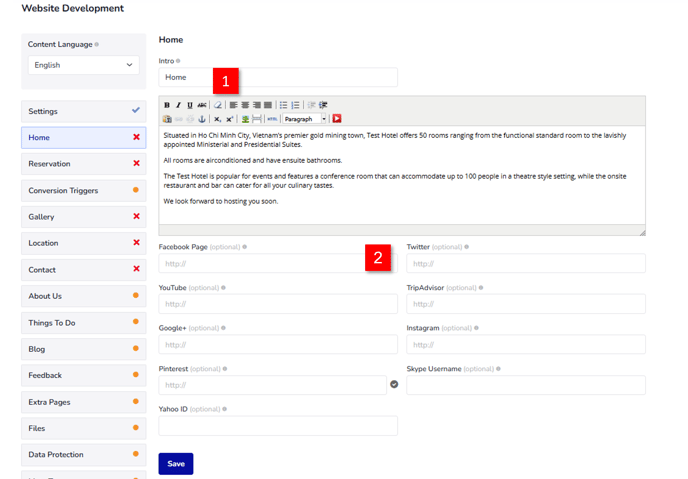Apply superscript formatting
The height and width of the screenshot is (479, 688).
(229, 119)
